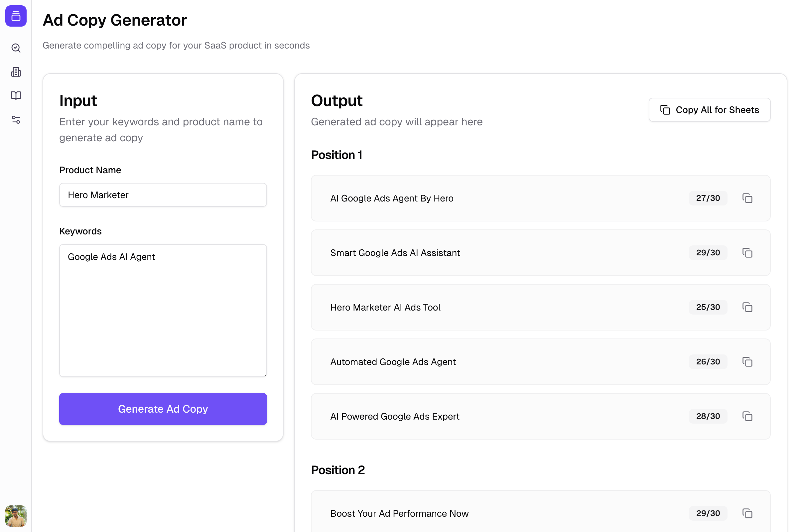Viewport: 798px width, 532px height.
Task: Click the Position 1 heading
Action: [336, 155]
